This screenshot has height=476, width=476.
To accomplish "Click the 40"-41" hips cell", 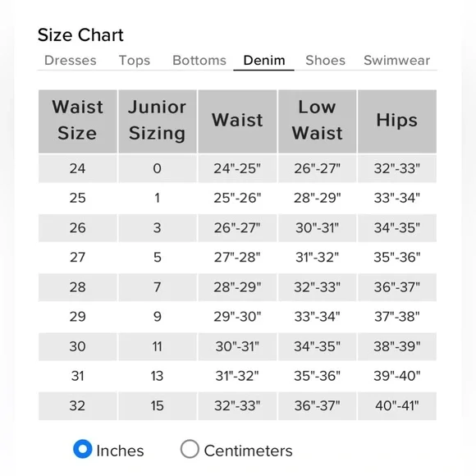I will [x=397, y=406].
